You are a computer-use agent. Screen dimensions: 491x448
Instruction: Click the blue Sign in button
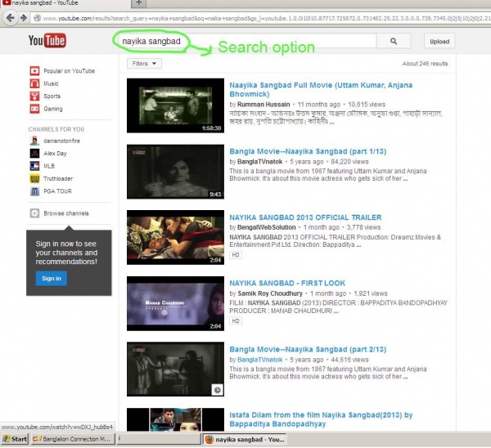[52, 279]
